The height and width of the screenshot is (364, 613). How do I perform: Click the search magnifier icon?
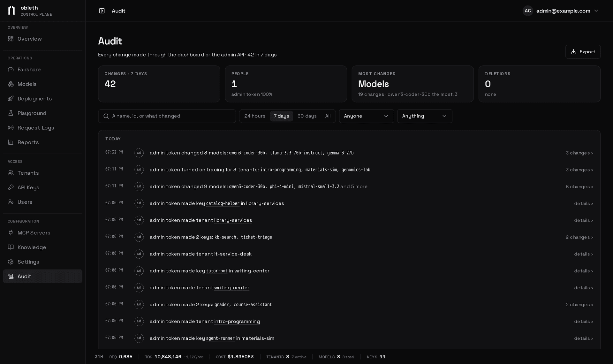[x=106, y=116]
